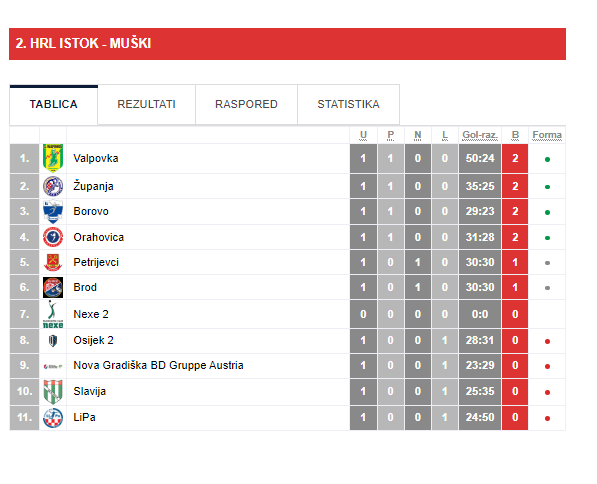
Task: Click the Gol-raz. column header
Action: 480,135
